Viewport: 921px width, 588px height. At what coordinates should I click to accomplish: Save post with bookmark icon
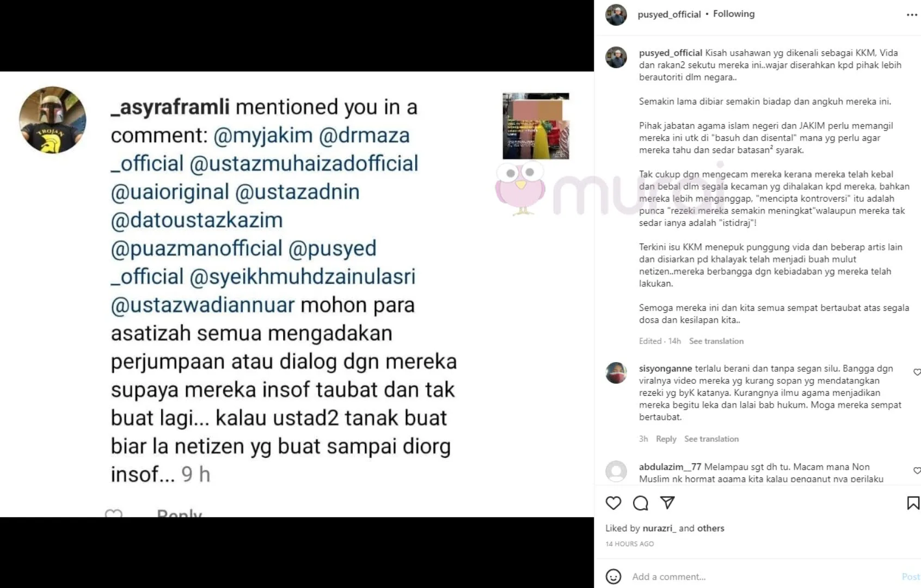click(x=913, y=503)
